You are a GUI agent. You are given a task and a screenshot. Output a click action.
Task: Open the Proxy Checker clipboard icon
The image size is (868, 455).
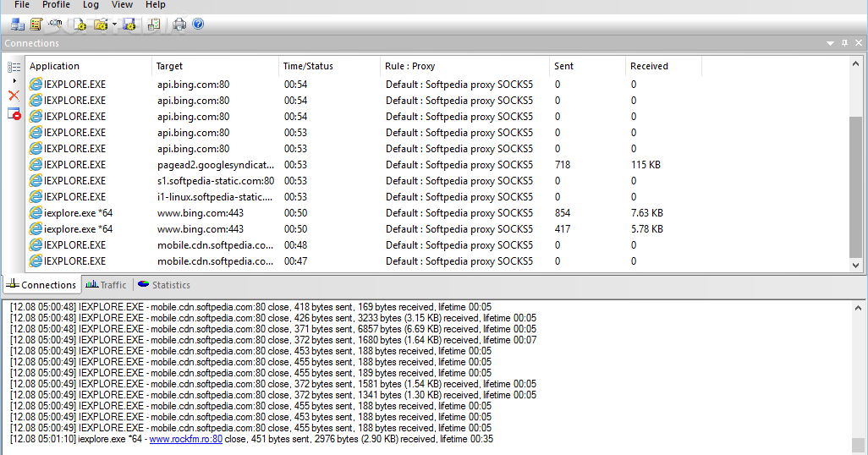pos(154,25)
